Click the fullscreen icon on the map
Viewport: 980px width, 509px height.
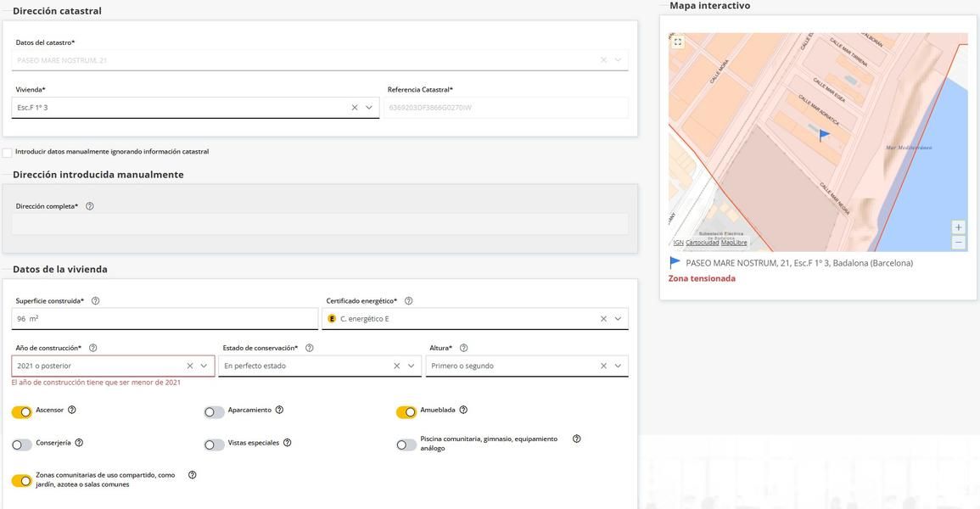click(677, 42)
